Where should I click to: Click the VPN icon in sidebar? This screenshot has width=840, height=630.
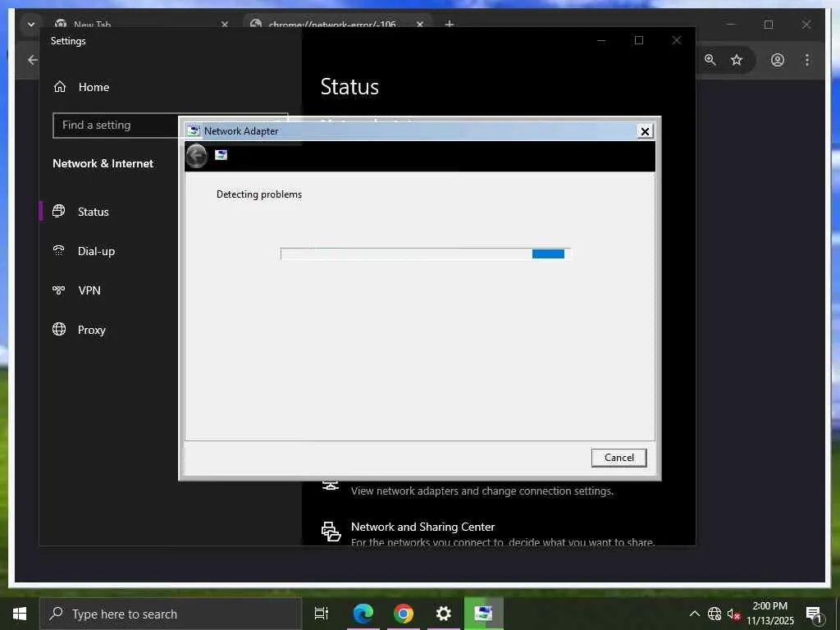tap(59, 290)
